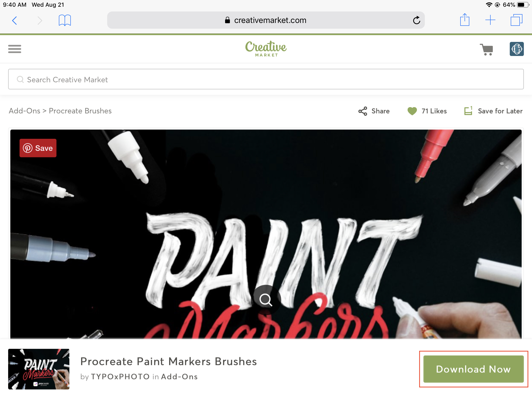
Task: Open Procreate Brushes breadcrumb link
Action: click(x=80, y=111)
